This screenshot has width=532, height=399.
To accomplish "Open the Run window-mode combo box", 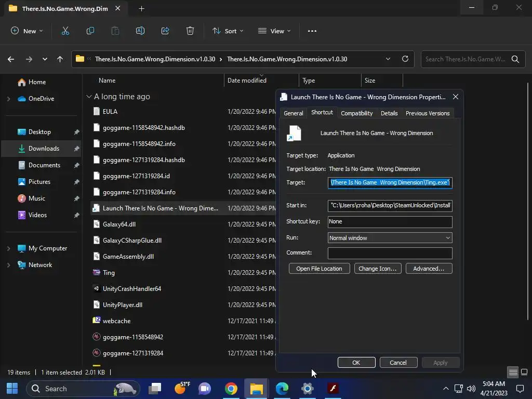I will point(390,238).
